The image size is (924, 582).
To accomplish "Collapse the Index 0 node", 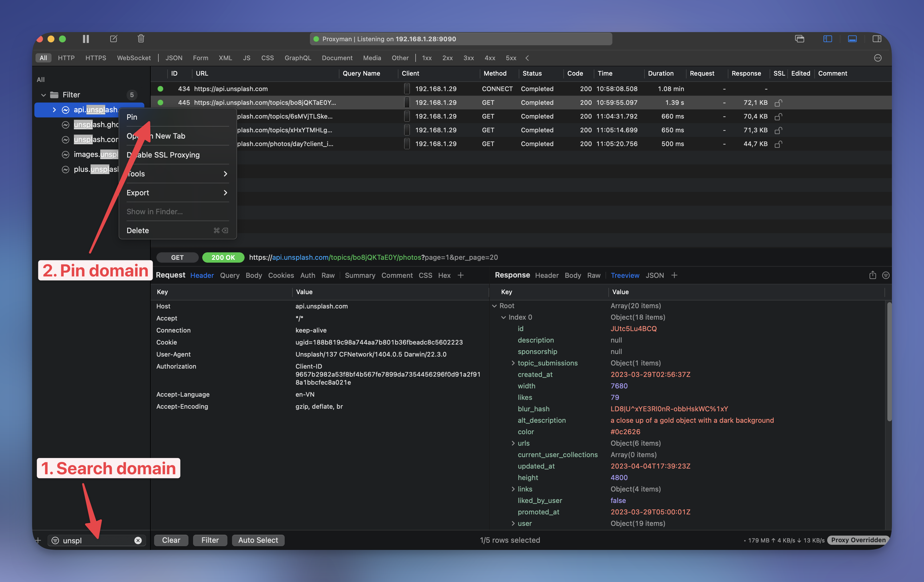I will pyautogui.click(x=504, y=317).
